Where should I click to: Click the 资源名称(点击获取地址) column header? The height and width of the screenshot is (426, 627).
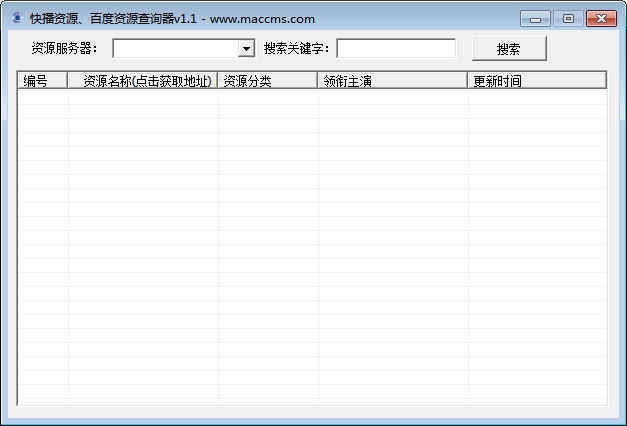[143, 81]
